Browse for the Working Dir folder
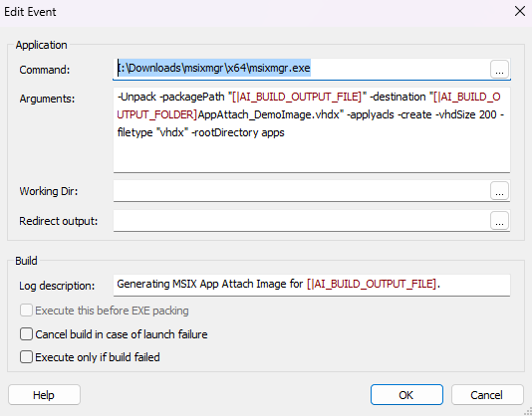 click(x=499, y=190)
